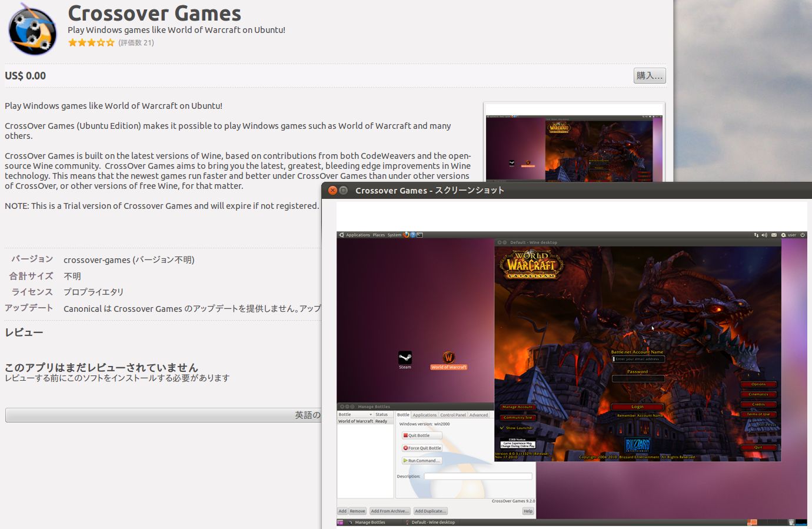Click the show desktop icon in preview taskbar
This screenshot has height=529, width=812.
pyautogui.click(x=340, y=522)
